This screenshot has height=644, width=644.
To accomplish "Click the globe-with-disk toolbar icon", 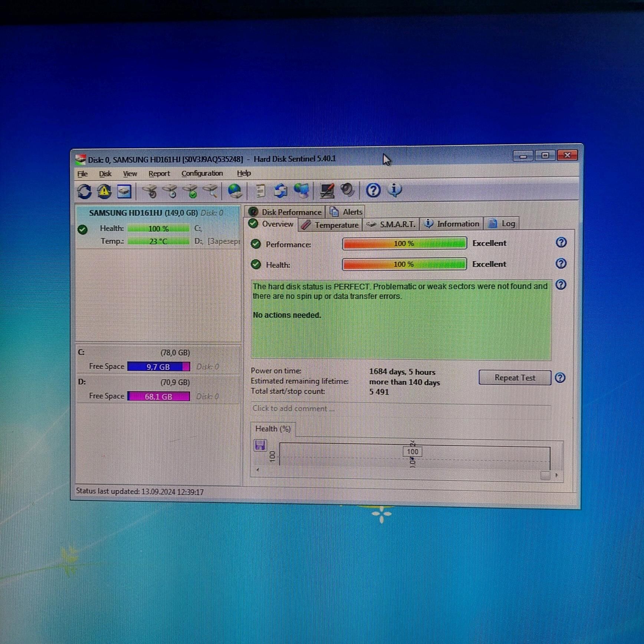I will (x=235, y=191).
